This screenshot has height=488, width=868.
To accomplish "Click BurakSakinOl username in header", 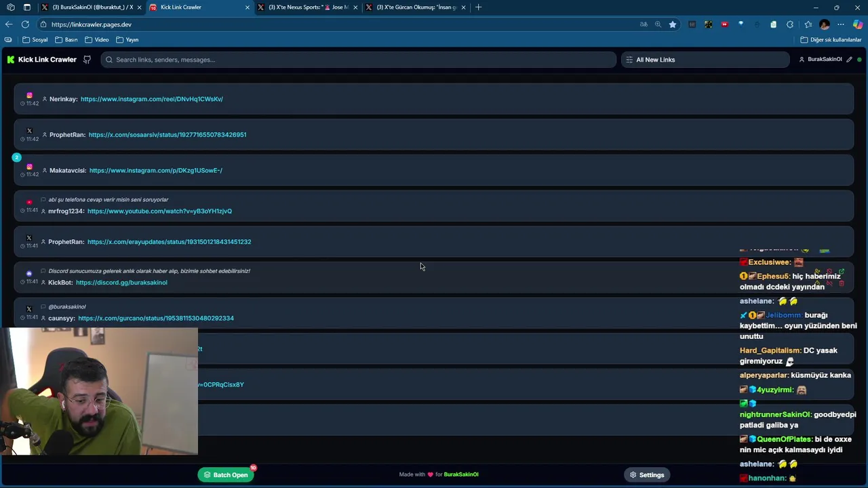I will coord(825,60).
